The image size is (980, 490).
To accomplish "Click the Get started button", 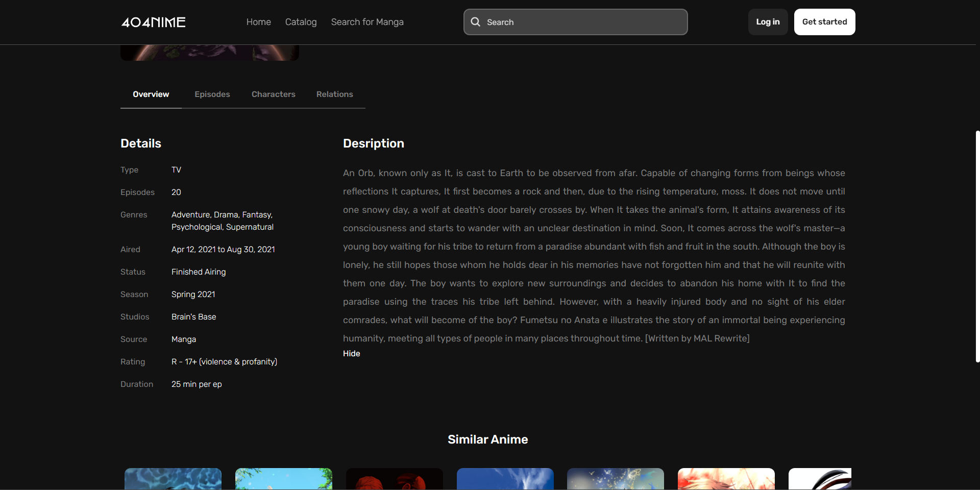I will (x=824, y=22).
